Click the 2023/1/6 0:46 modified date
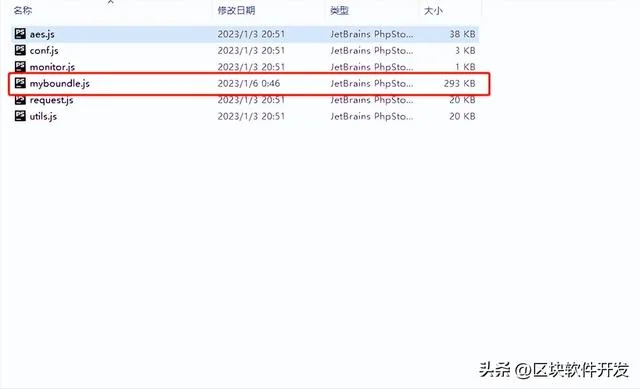640x389 pixels. [x=249, y=83]
